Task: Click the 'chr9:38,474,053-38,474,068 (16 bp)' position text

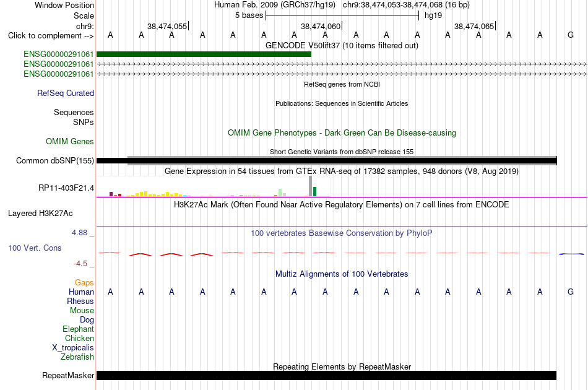Action: [x=406, y=5]
